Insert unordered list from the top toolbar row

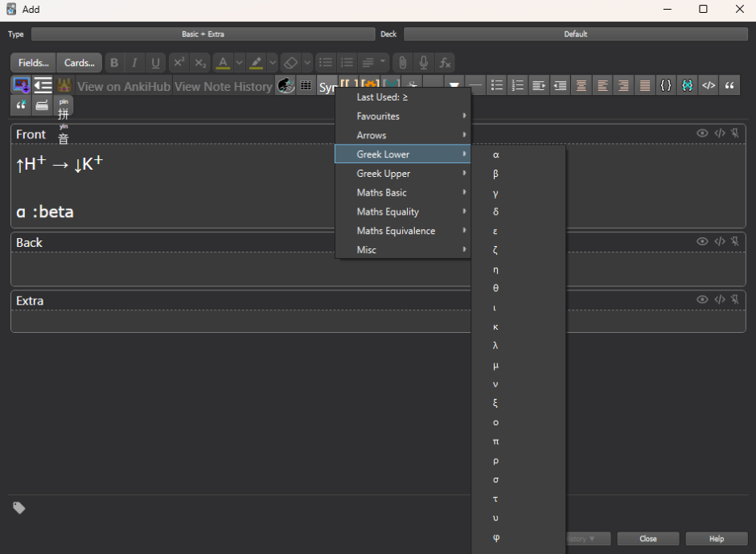click(x=326, y=63)
